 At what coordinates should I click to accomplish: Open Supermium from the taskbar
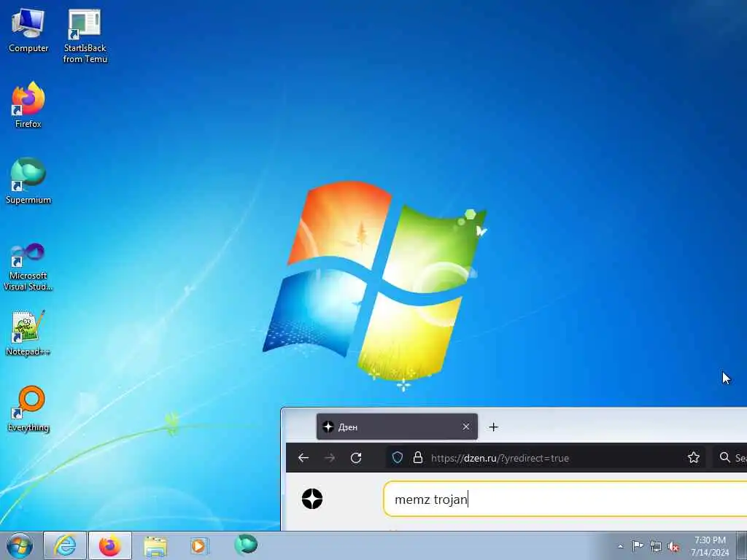(246, 545)
